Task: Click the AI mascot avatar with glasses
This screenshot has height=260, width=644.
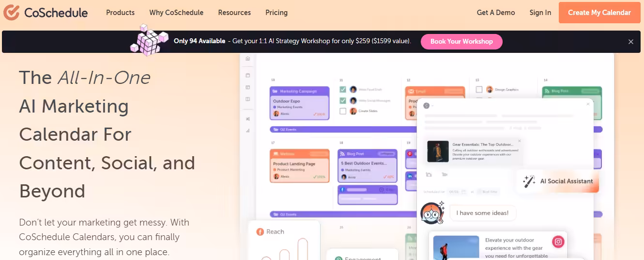Action: (431, 213)
